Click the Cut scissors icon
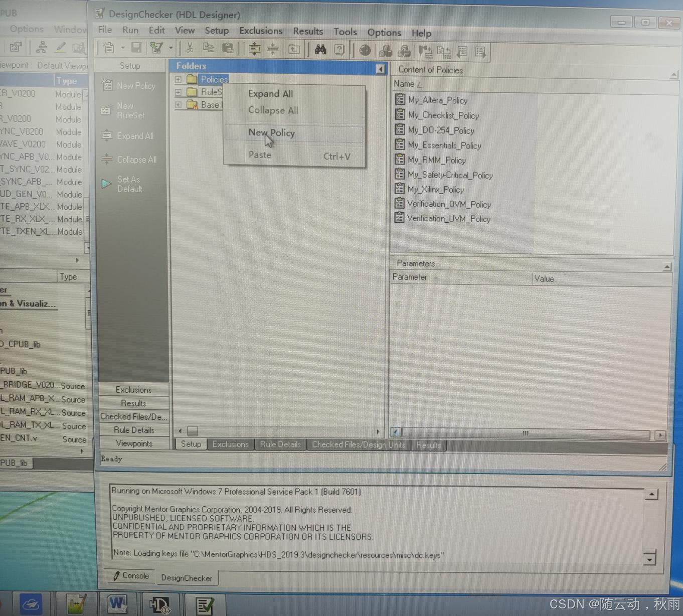 click(x=190, y=48)
